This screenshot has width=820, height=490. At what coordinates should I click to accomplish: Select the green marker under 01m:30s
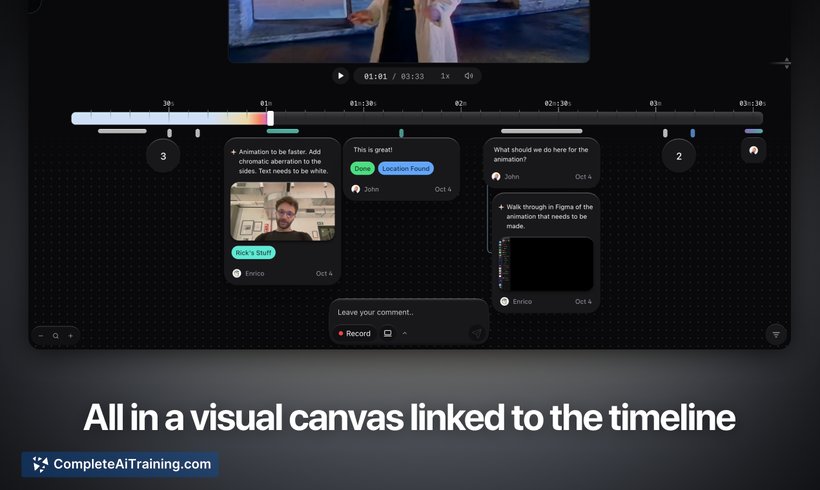point(401,133)
